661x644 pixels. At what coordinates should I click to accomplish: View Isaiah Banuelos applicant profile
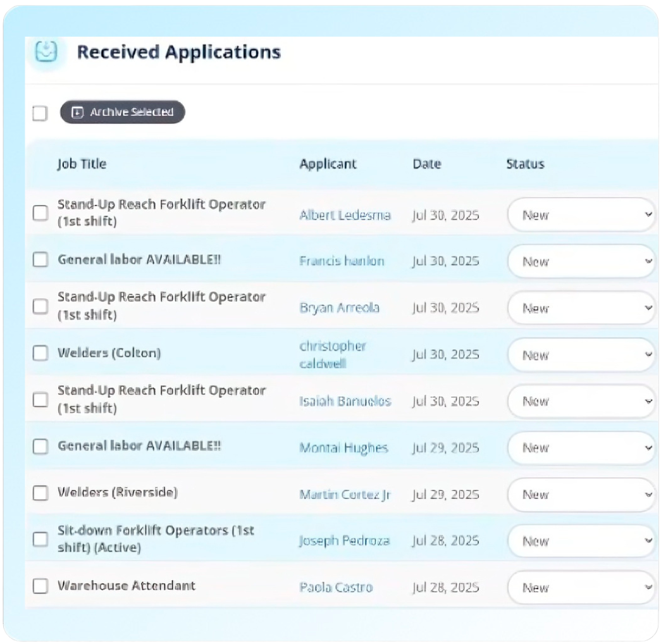coord(345,401)
